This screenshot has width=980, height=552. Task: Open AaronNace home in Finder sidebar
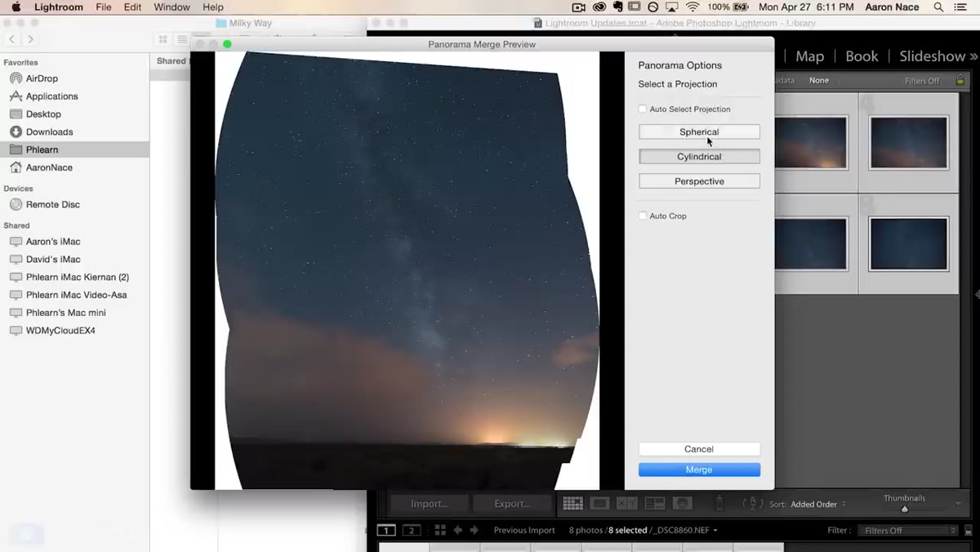point(49,167)
